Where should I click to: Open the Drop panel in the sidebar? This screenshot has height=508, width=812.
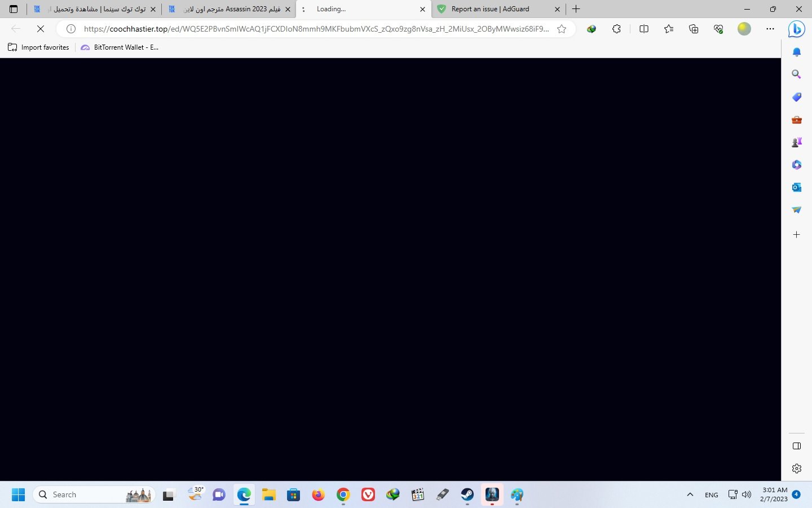point(796,209)
